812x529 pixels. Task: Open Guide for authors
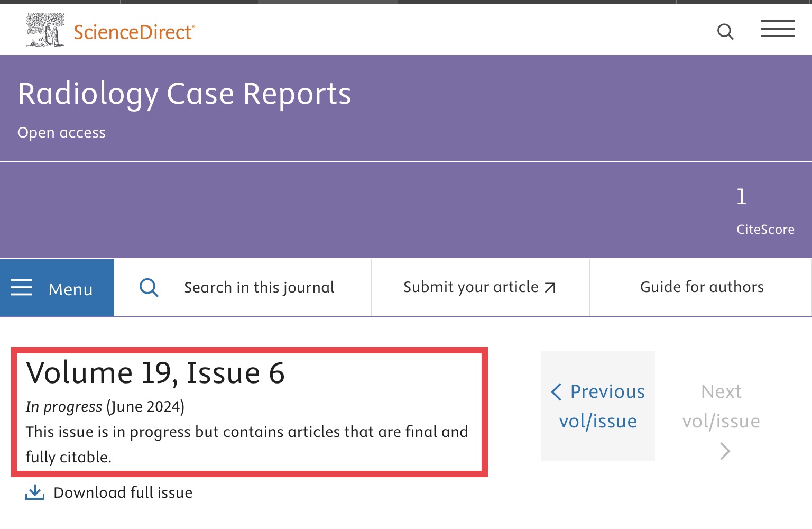[702, 287]
